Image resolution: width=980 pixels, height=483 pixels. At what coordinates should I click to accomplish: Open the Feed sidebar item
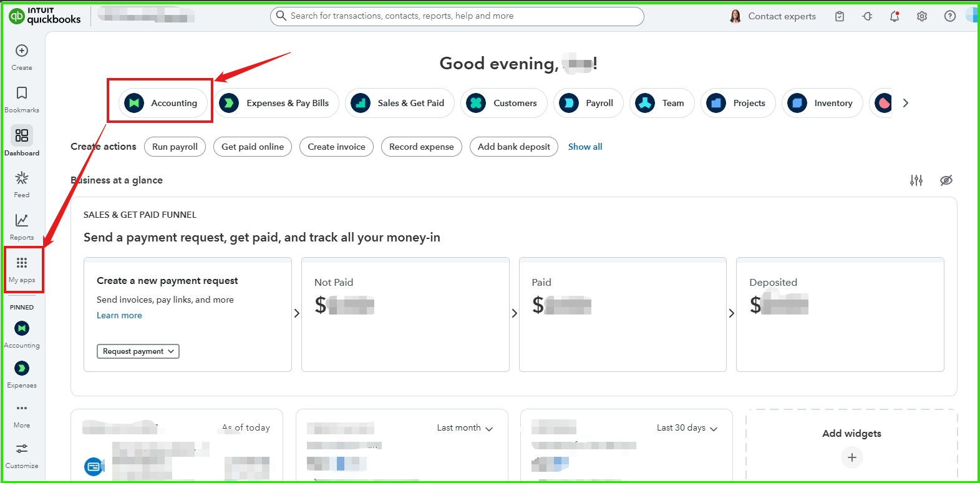tap(22, 185)
